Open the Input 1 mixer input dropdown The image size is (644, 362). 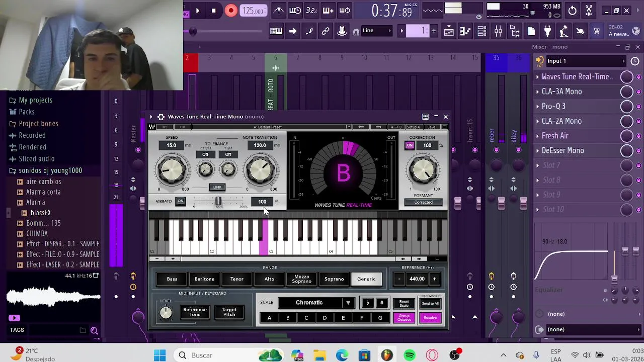click(585, 61)
